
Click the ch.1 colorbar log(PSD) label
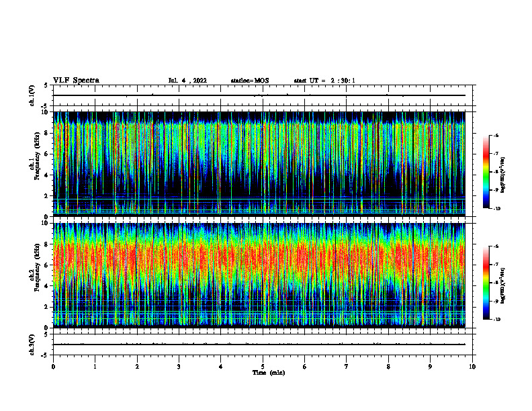[503, 175]
